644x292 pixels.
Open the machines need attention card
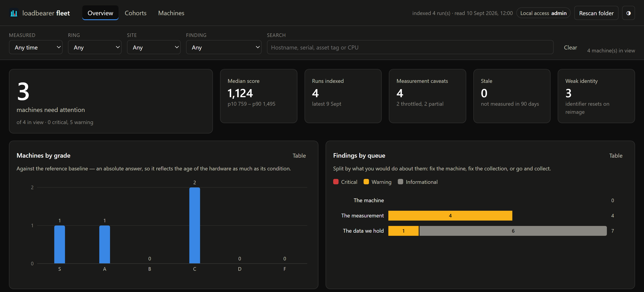111,101
